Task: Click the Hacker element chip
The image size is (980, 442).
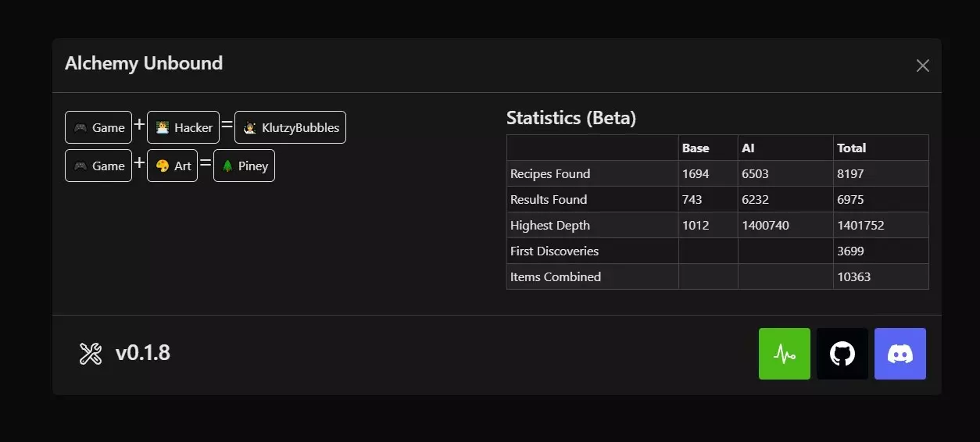Action: coord(184,127)
